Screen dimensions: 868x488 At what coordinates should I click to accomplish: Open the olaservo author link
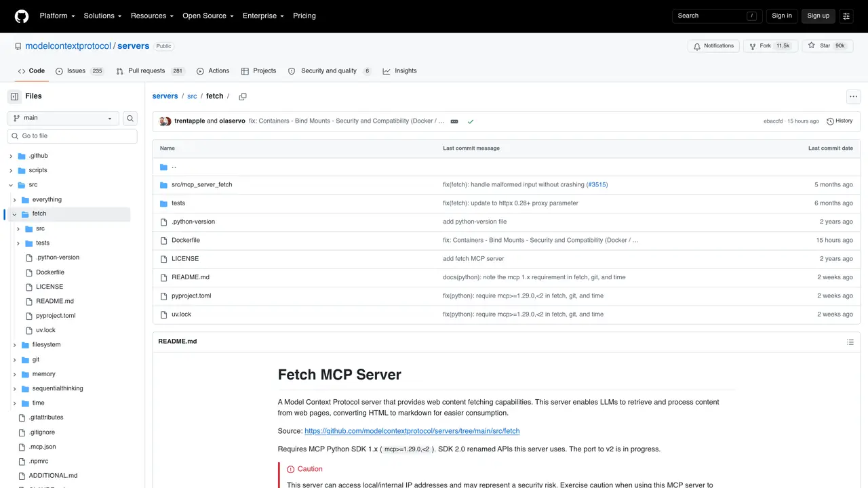[x=232, y=121]
